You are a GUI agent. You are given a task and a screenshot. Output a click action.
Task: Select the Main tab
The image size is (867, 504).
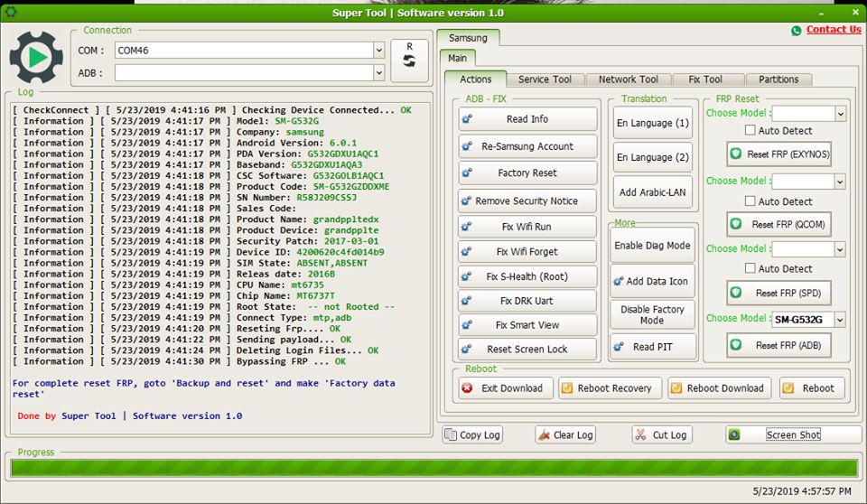click(457, 58)
